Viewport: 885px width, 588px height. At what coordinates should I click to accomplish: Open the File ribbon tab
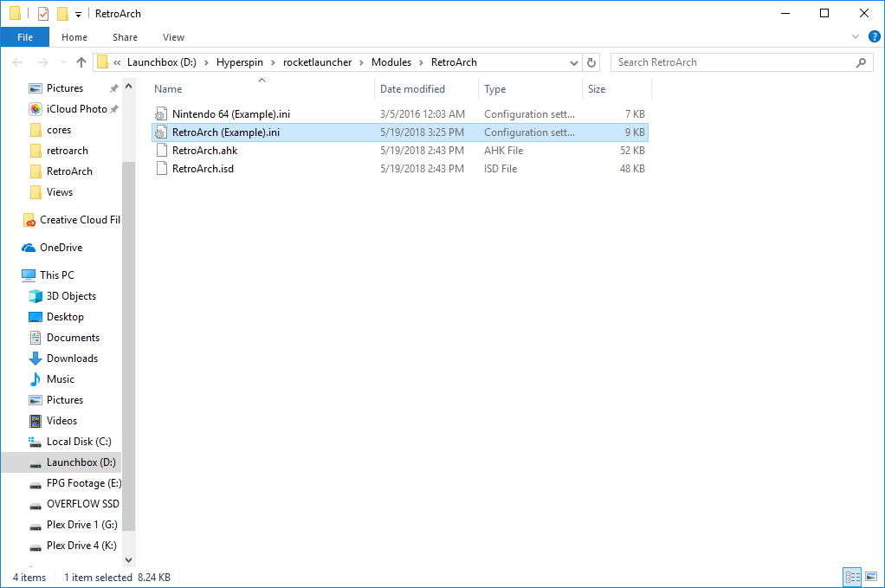click(25, 37)
